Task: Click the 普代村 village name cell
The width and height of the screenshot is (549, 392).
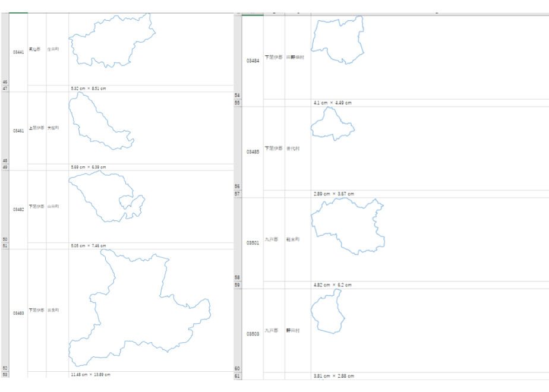Action: [298, 148]
